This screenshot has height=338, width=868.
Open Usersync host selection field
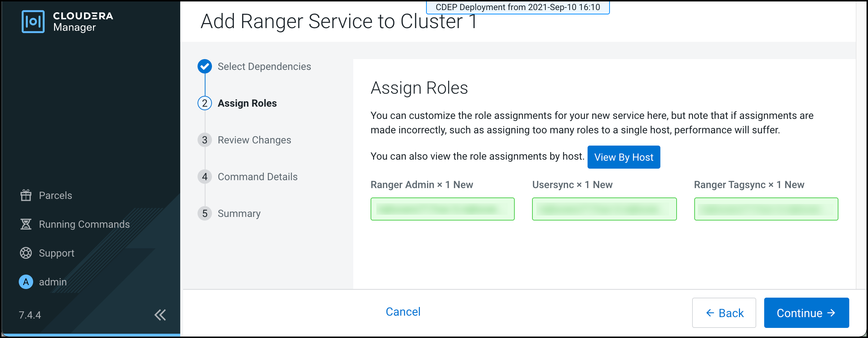604,209
